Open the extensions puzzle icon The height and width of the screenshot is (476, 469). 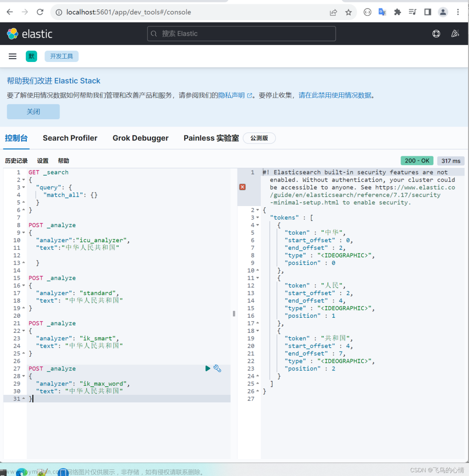click(397, 12)
